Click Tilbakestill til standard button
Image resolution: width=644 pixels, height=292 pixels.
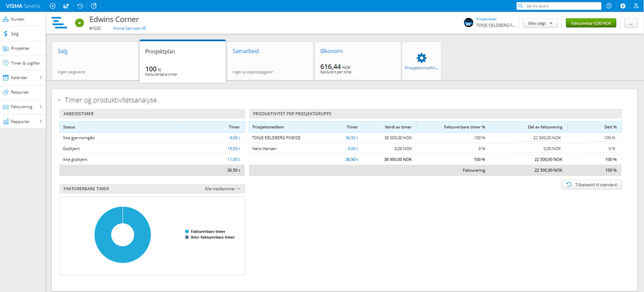pos(591,184)
